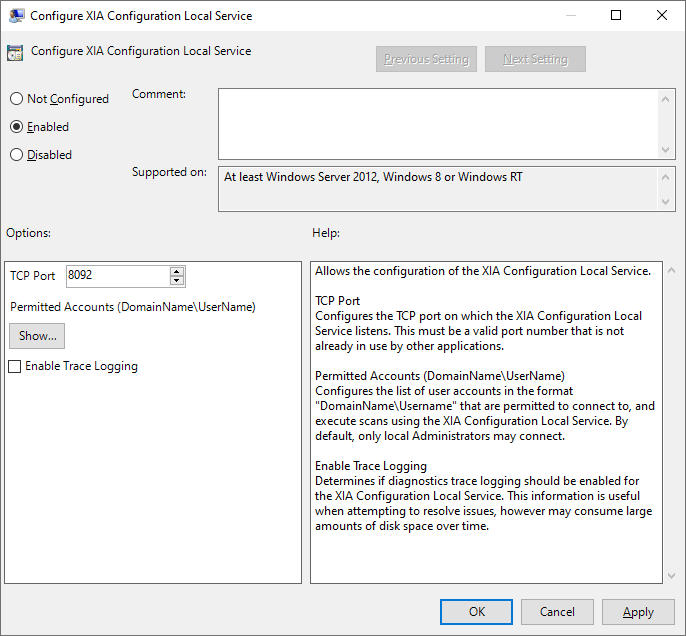The width and height of the screenshot is (686, 636).
Task: Close the dialog with the X button
Action: click(662, 15)
